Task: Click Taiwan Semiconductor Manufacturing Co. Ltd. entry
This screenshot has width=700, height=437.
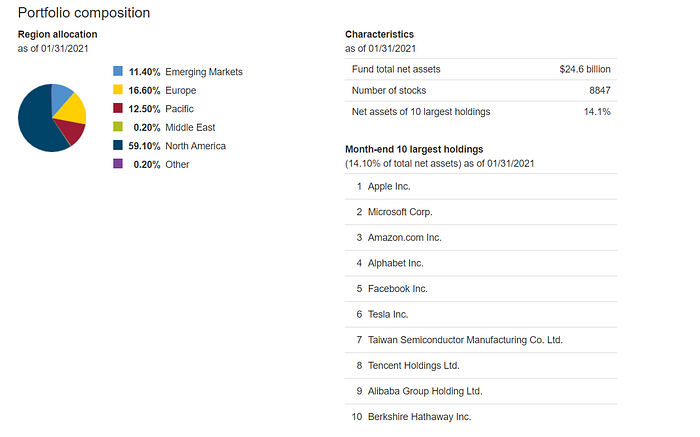Action: 465,340
